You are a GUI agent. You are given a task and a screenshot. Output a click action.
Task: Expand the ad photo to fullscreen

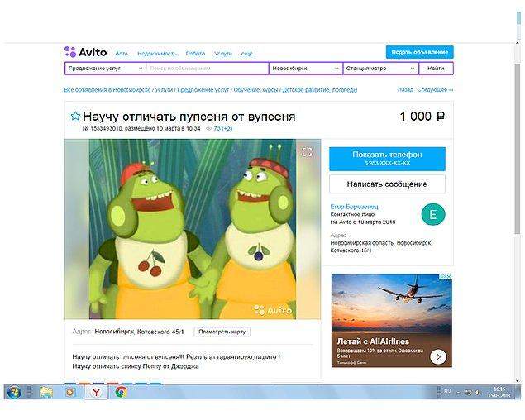[307, 152]
